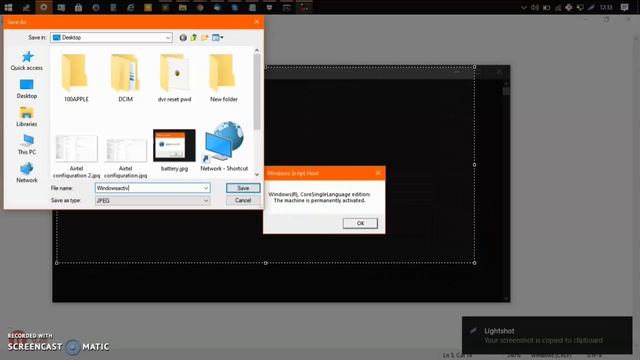Viewport: 640px width, 360px height.
Task: Click file list scrollbar down arrow
Action: click(257, 174)
